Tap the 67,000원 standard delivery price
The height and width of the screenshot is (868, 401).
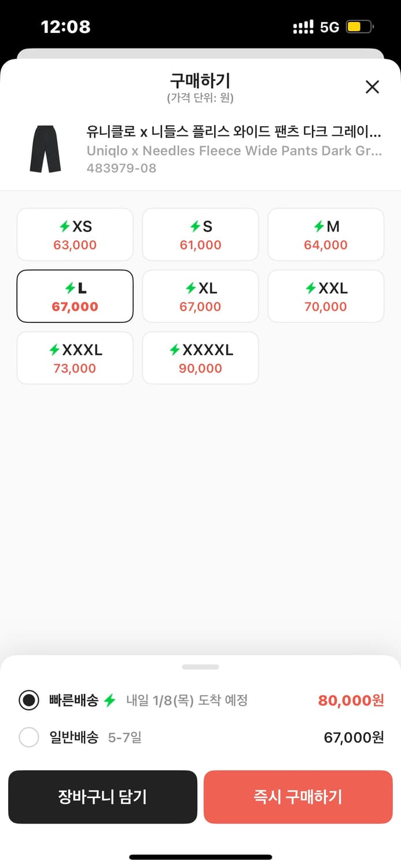pyautogui.click(x=354, y=738)
